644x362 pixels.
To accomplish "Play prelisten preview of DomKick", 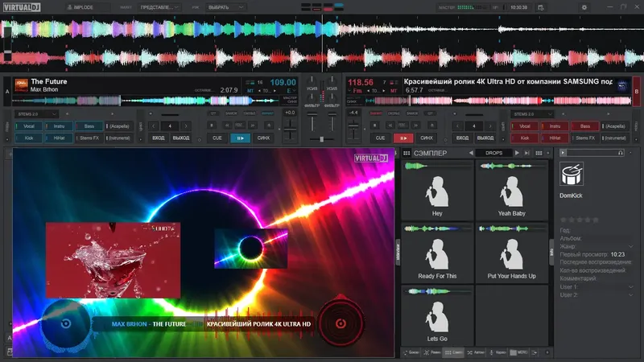I will point(563,153).
